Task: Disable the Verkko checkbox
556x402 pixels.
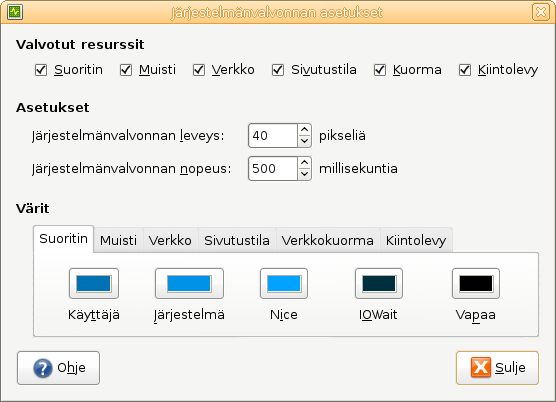Action: click(199, 70)
